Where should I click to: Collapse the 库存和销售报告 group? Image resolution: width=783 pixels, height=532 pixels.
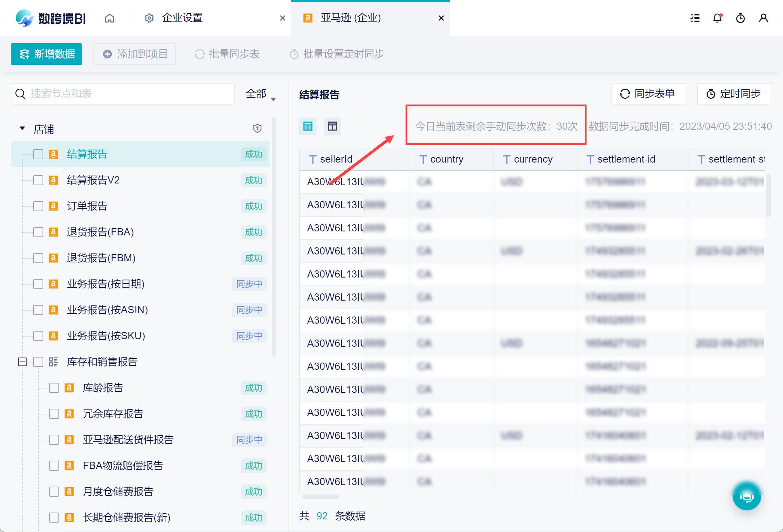point(22,362)
